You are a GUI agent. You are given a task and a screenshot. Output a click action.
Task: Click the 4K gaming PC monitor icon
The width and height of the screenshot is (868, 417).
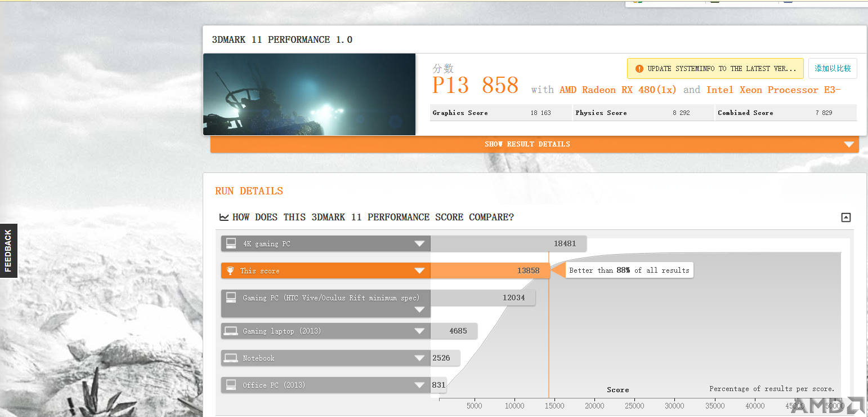pos(231,243)
